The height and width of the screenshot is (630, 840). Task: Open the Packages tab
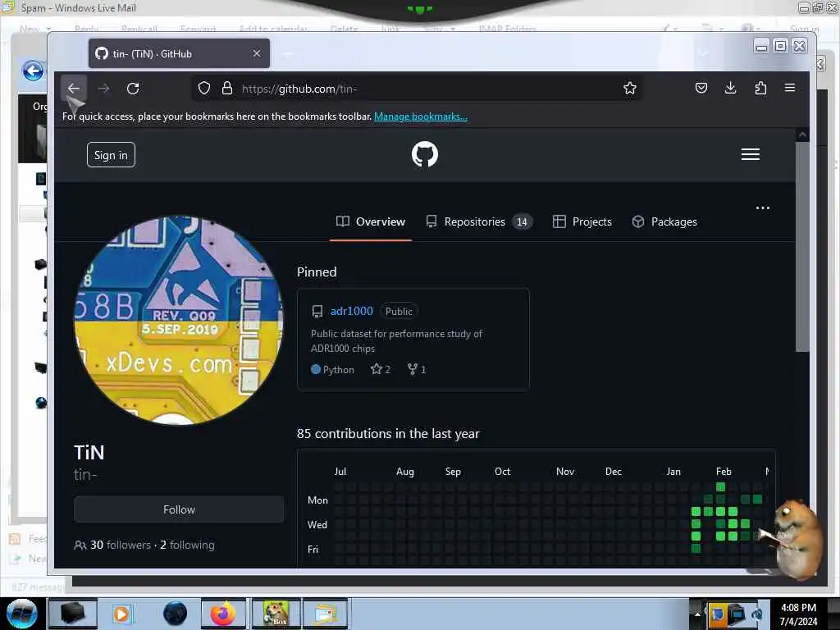[664, 221]
